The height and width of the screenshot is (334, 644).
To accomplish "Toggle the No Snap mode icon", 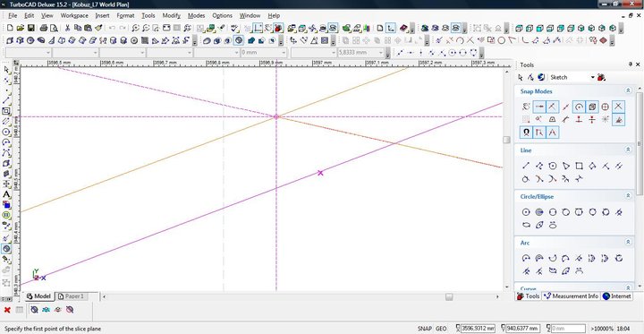I will pos(526,107).
